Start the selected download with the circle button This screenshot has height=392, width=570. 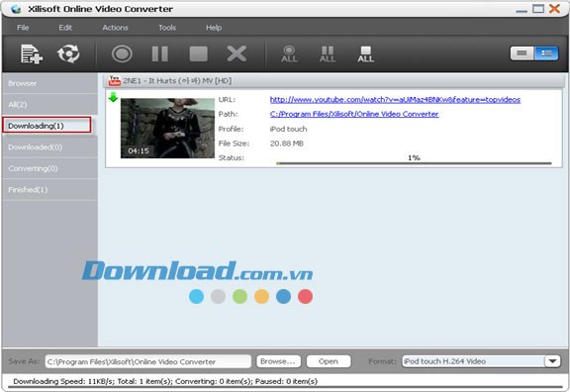tap(122, 54)
